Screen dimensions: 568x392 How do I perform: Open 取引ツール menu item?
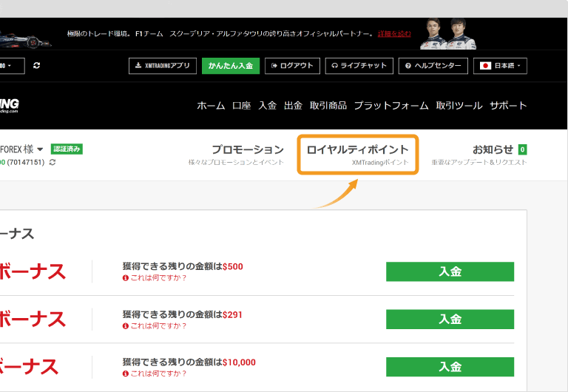coord(459,106)
